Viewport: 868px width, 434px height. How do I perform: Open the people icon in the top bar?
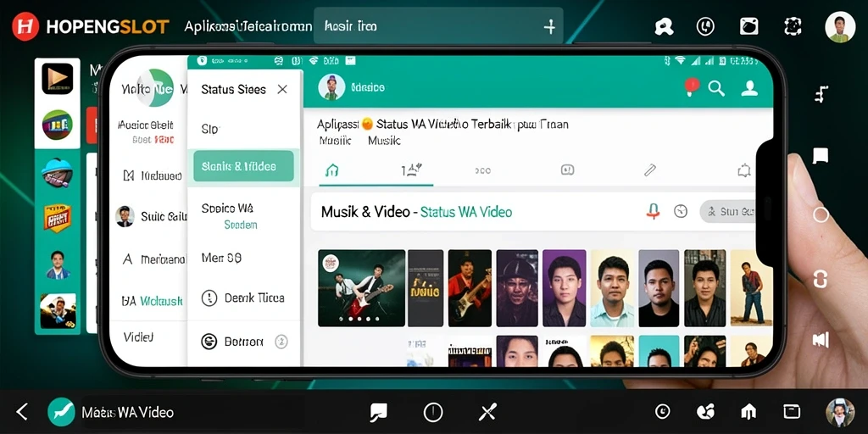coord(663,26)
